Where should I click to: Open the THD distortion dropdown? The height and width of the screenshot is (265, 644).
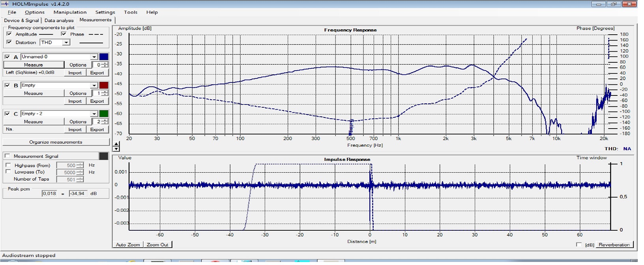[x=66, y=43]
